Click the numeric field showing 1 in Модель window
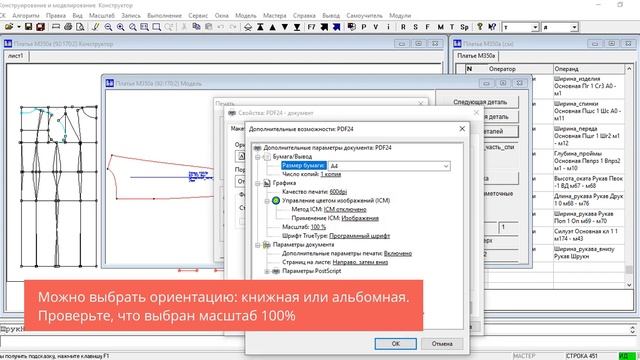This screenshot has width=640, height=360. [x=509, y=227]
